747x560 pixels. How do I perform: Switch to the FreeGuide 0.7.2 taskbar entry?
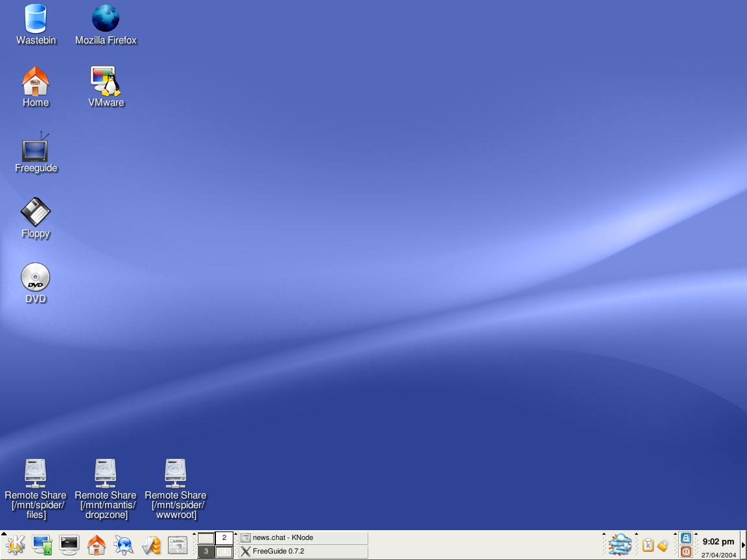303,552
